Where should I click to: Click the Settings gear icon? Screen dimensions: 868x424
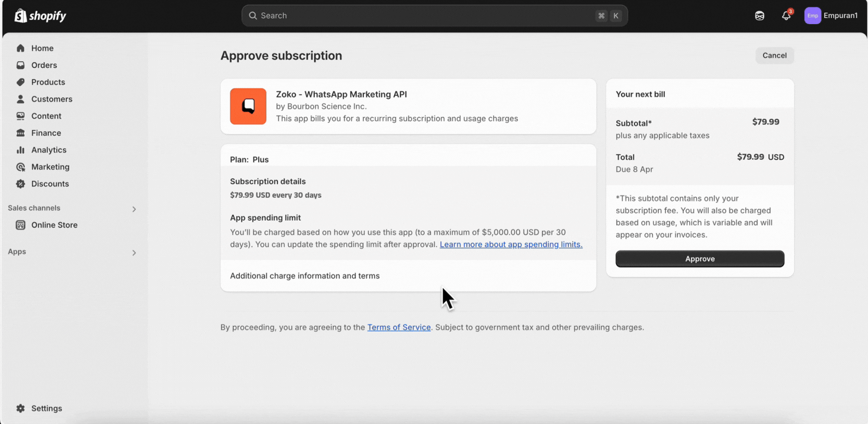pos(20,408)
